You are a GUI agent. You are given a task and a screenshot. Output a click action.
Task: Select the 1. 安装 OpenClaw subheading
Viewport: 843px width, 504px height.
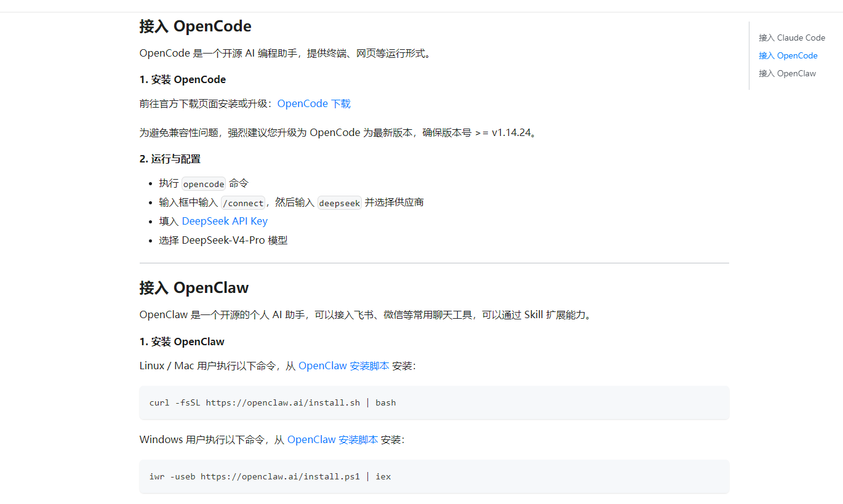(x=182, y=342)
